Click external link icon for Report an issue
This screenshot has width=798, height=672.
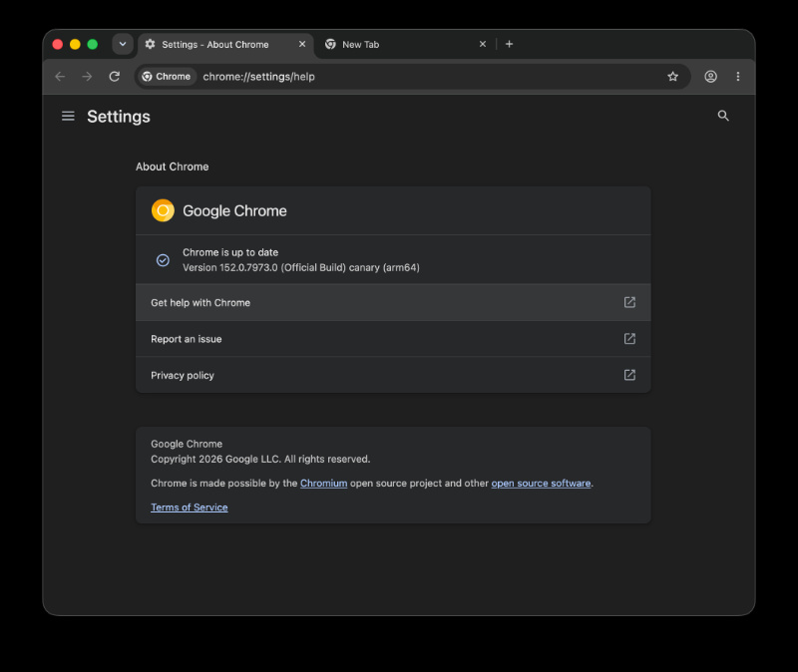point(629,338)
